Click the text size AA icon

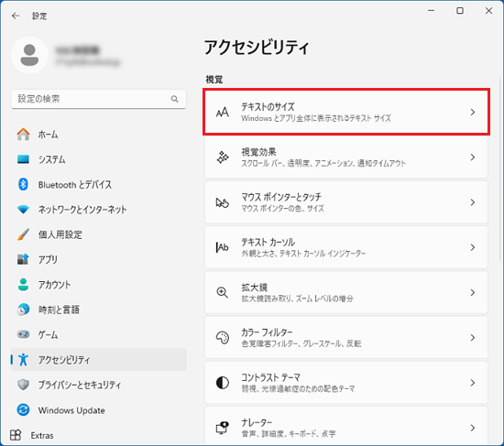tap(223, 112)
